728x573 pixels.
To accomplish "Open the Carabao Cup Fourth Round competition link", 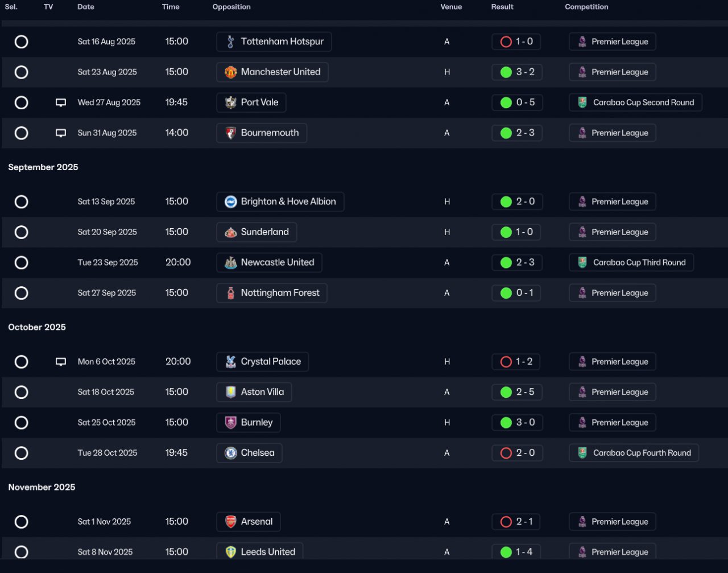I will [x=634, y=453].
